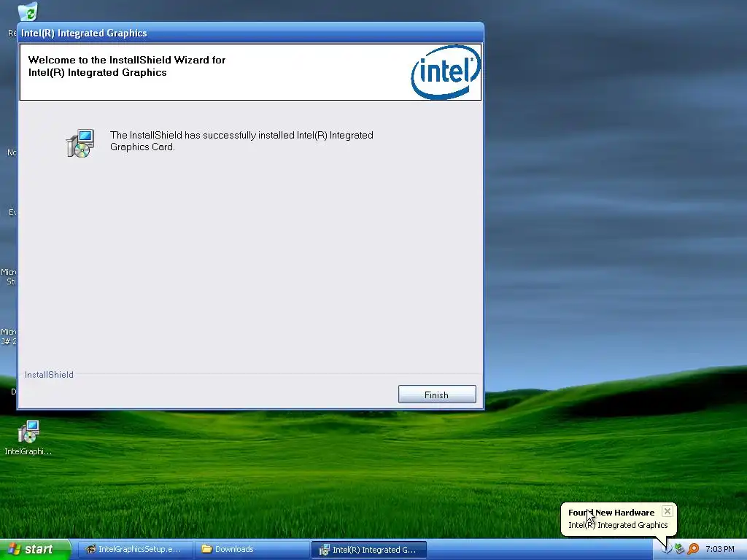Click the Intel(R) Integrated Graphics title bar
This screenshot has height=560, width=747.
(251, 33)
